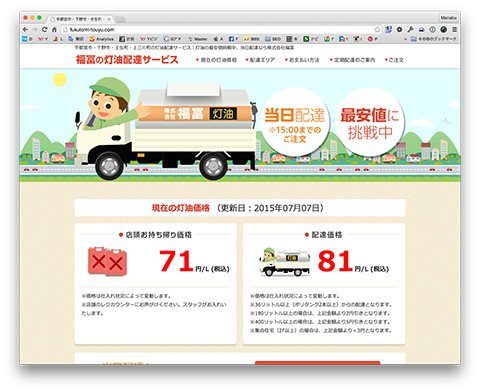Open 現在の灯油価格 navigation item
Image resolution: width=480 pixels, height=392 pixels.
pyautogui.click(x=216, y=60)
